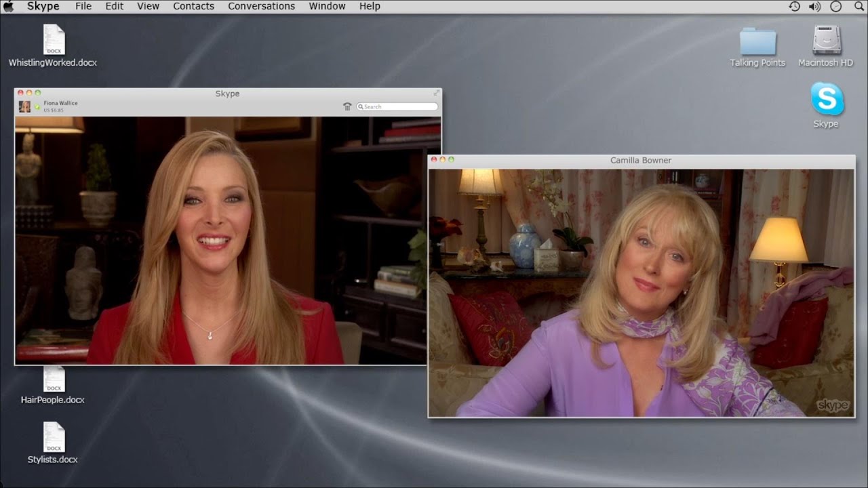
Task: Open the Contacts menu
Action: pyautogui.click(x=193, y=6)
